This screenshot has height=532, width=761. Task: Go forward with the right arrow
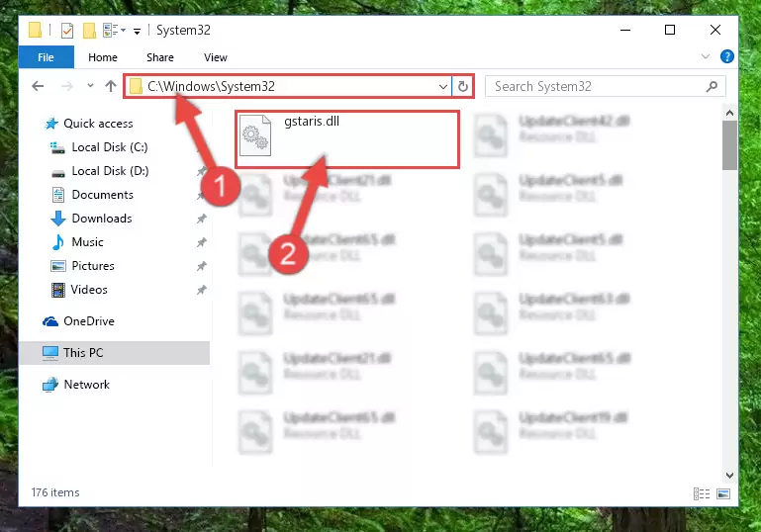click(x=67, y=86)
